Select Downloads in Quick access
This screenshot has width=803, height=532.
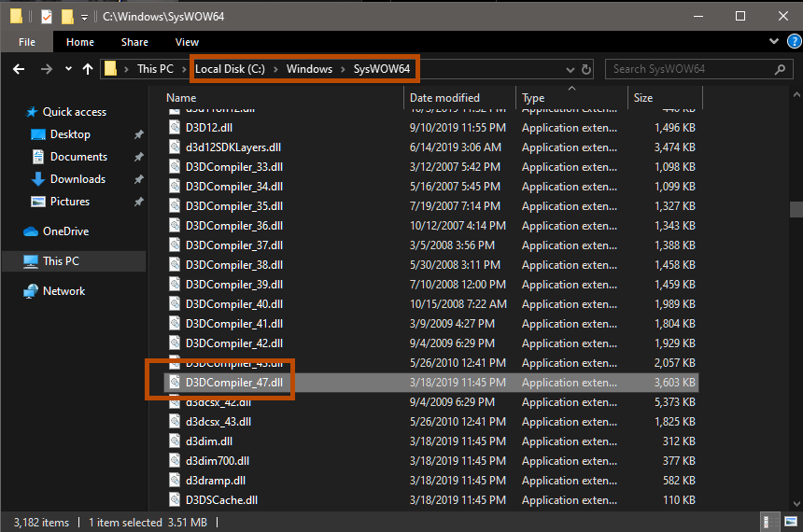(77, 179)
